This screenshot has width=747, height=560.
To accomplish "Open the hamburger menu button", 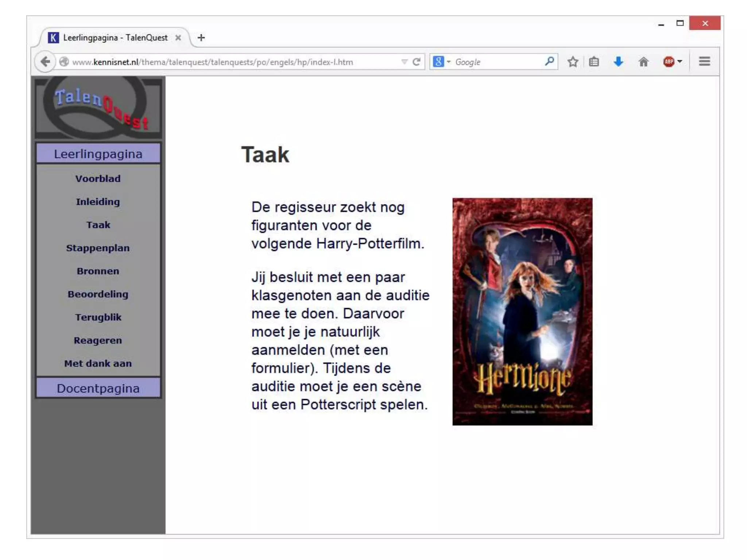I will tap(704, 61).
